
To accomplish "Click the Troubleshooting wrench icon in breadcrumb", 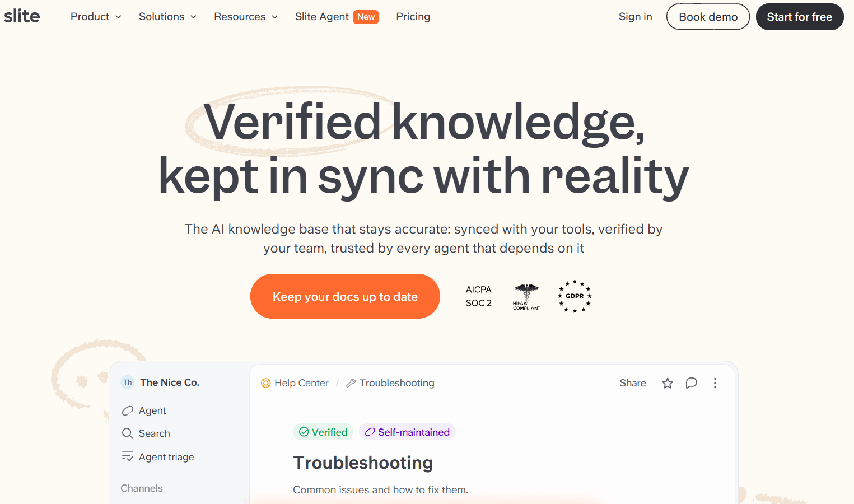I will pyautogui.click(x=351, y=383).
